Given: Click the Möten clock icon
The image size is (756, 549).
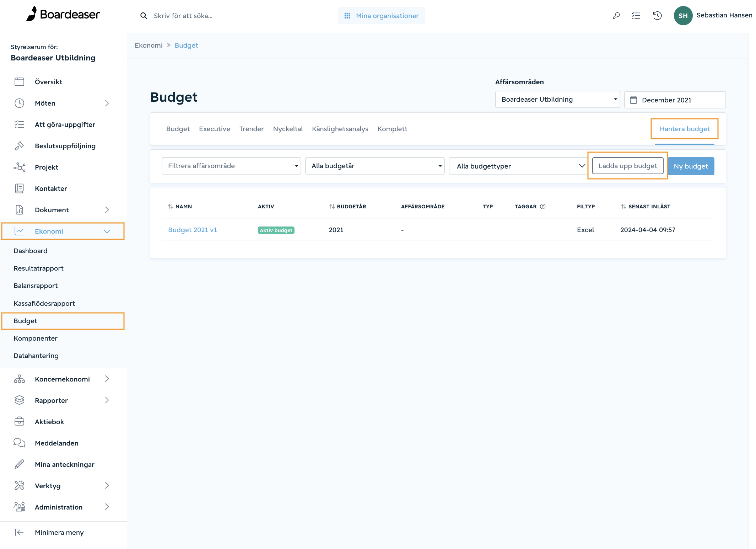Looking at the screenshot, I should click(19, 103).
